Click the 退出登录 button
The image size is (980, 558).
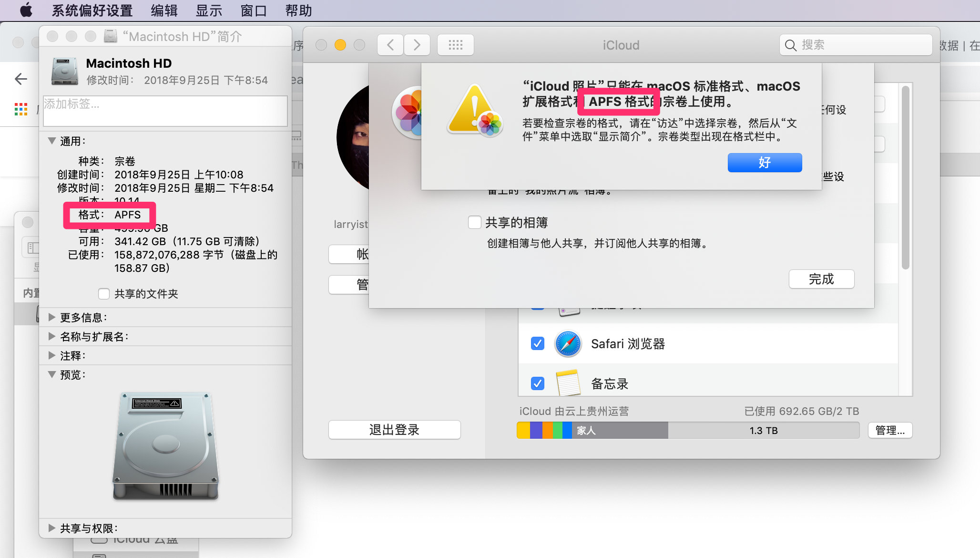click(394, 430)
